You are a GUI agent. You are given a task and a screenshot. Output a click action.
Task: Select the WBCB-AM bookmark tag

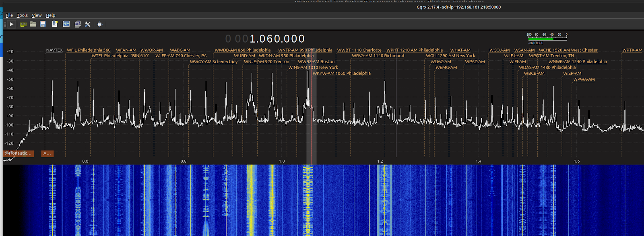(x=534, y=74)
